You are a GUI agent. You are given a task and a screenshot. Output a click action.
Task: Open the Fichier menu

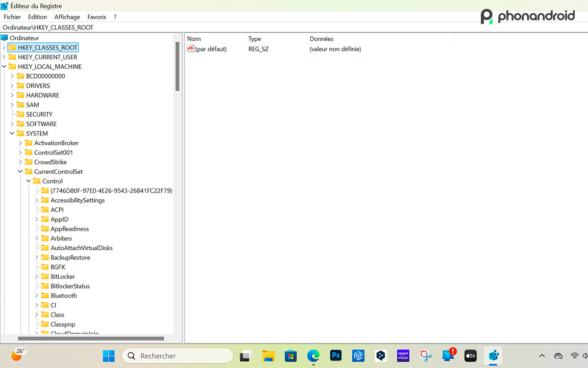12,16
